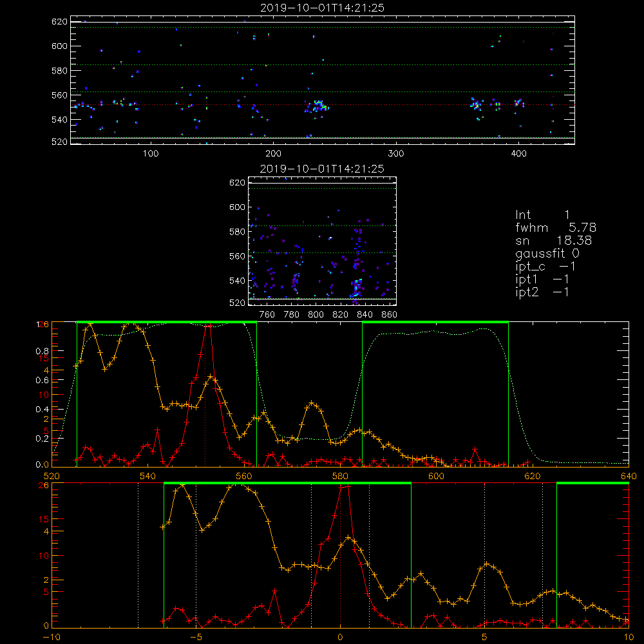Screen dimensions: 644x644
Task: Click x-axis label '10' of the bottom plot
Action: click(629, 638)
